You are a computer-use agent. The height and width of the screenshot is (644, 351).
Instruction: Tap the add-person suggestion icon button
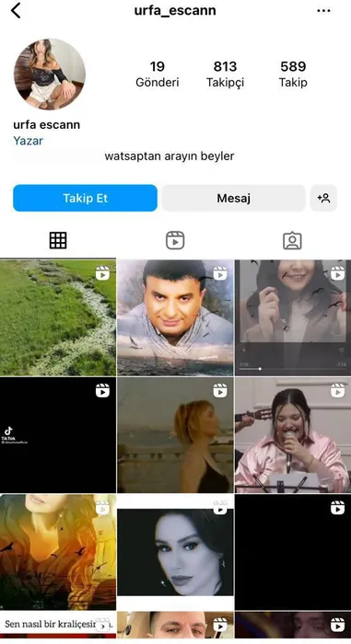click(x=323, y=199)
